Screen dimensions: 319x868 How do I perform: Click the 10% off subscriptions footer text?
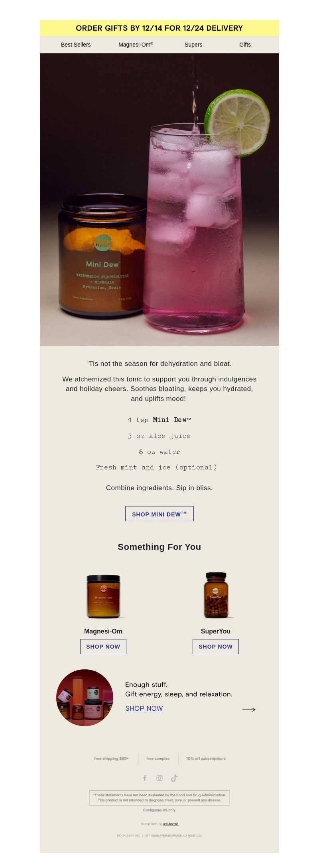point(206,759)
